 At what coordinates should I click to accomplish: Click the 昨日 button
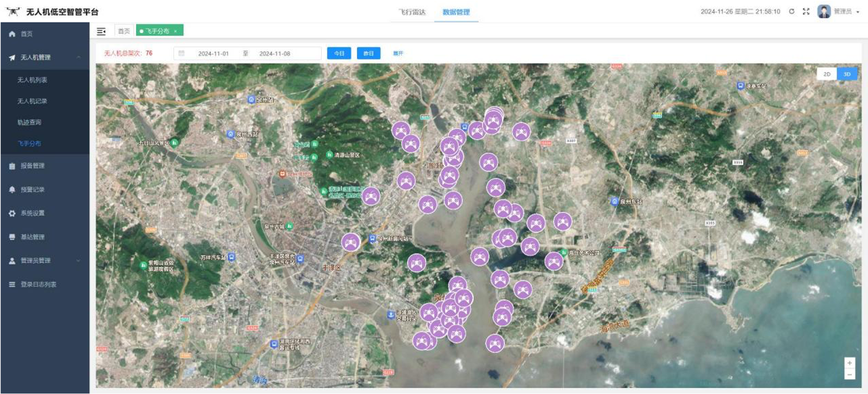click(368, 53)
